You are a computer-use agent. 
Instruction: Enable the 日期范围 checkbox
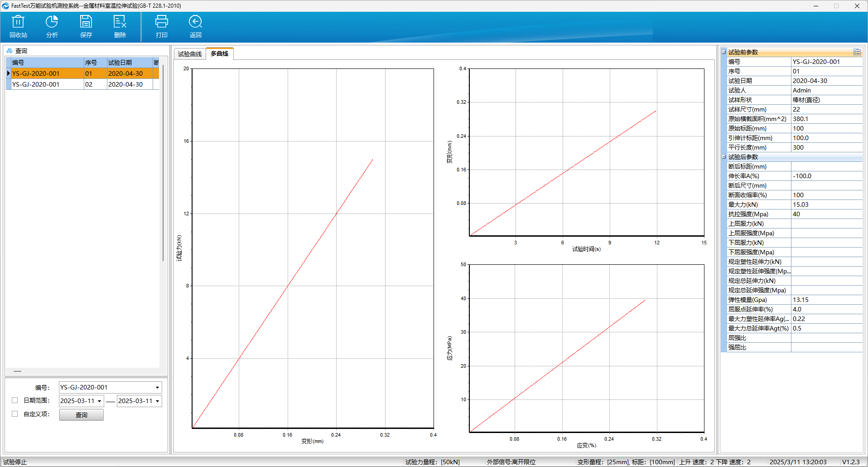click(14, 400)
